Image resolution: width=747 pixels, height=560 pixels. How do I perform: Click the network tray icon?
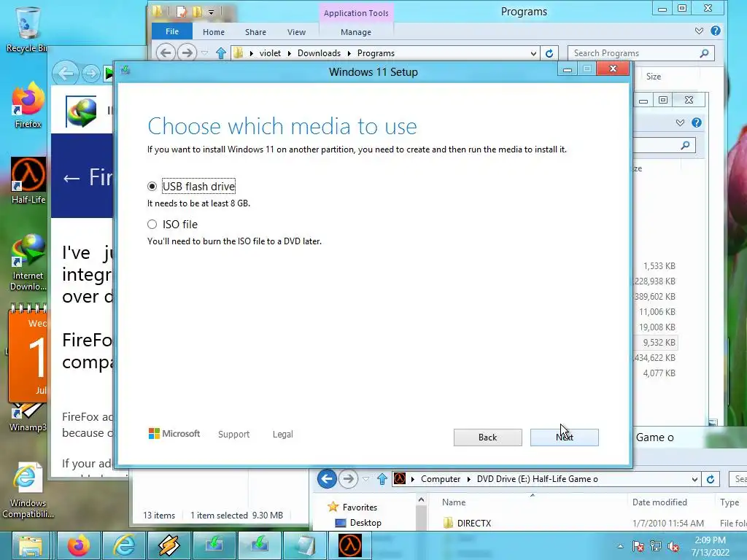(656, 546)
